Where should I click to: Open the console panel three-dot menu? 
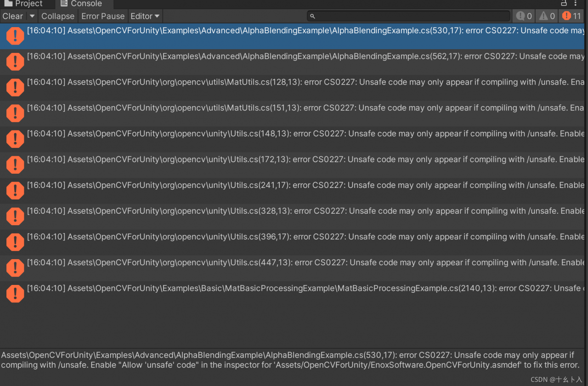(576, 3)
